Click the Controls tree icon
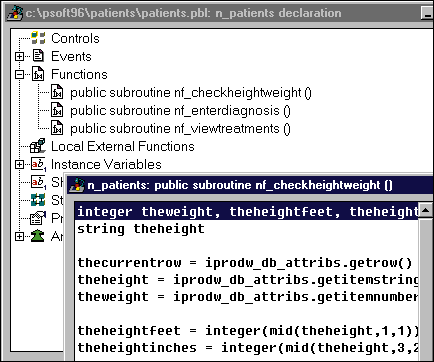Viewport: 434px width, 362px height. click(x=38, y=38)
